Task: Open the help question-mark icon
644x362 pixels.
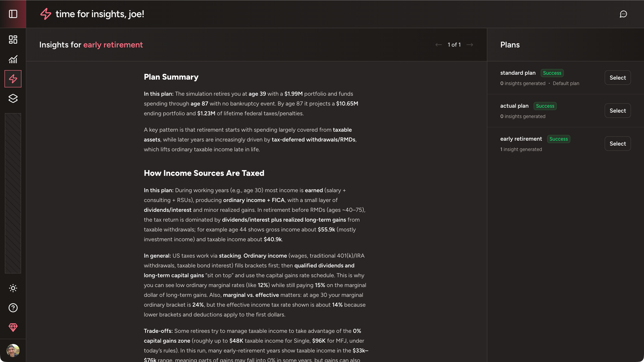Action: coord(13,308)
